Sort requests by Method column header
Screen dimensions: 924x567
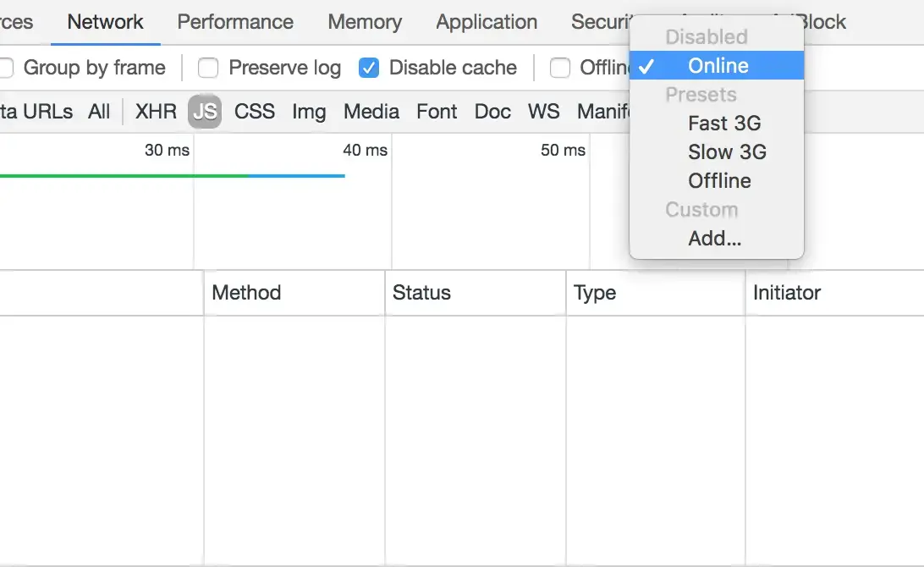pyautogui.click(x=246, y=293)
